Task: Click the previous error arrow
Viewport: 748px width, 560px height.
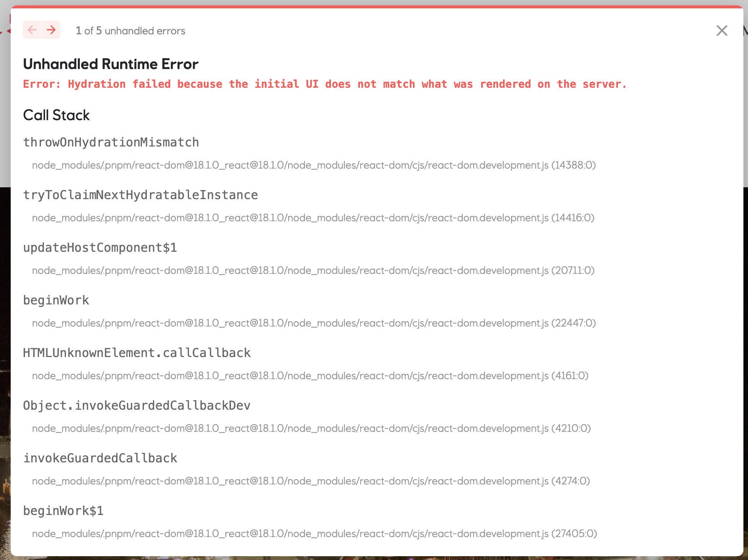Action: click(32, 30)
